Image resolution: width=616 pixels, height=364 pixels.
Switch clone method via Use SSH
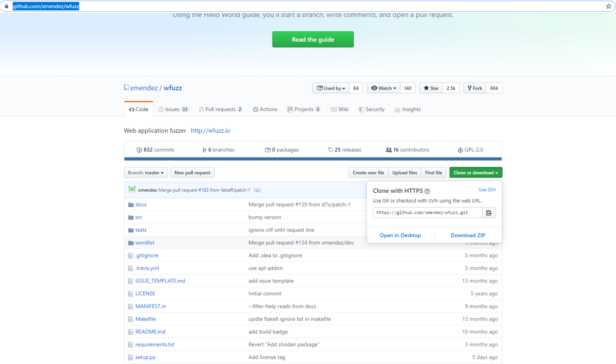coord(487,190)
